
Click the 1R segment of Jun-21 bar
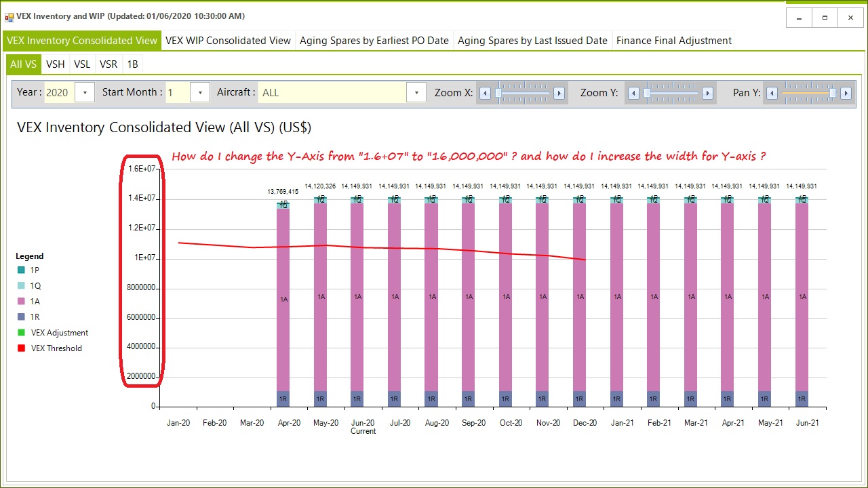click(x=802, y=399)
